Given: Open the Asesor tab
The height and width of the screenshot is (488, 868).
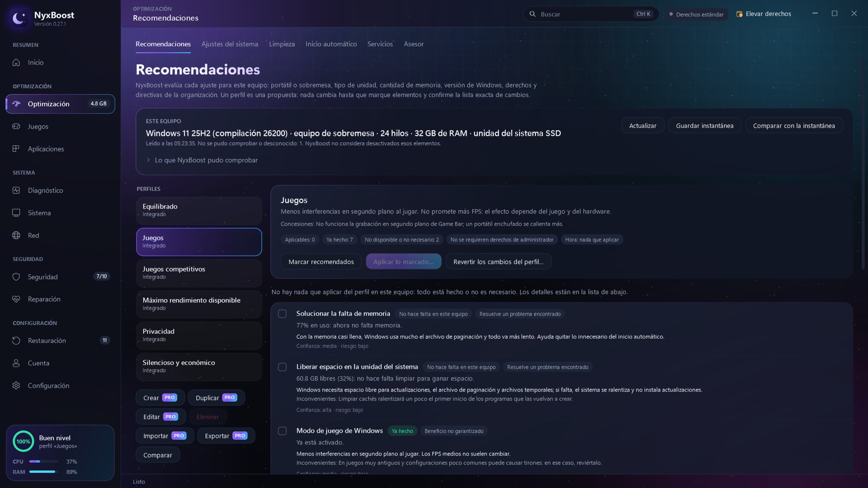Looking at the screenshot, I should (413, 44).
